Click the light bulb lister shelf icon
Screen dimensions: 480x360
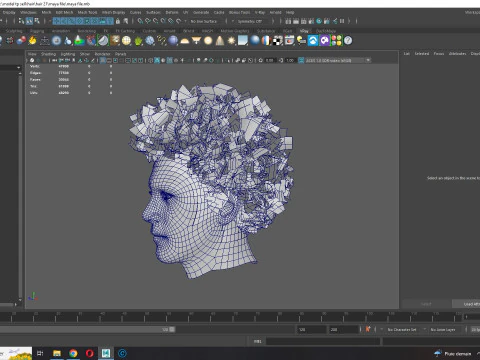tap(301, 41)
